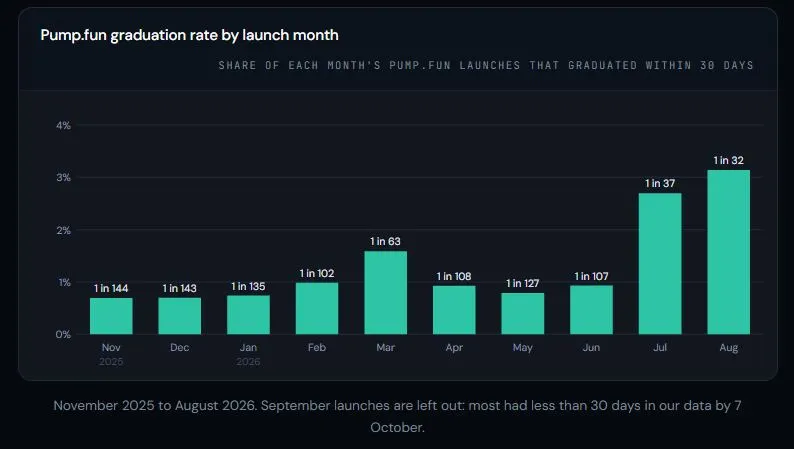This screenshot has width=794, height=449.
Task: Click the Nov 2025 bar
Action: click(x=111, y=316)
